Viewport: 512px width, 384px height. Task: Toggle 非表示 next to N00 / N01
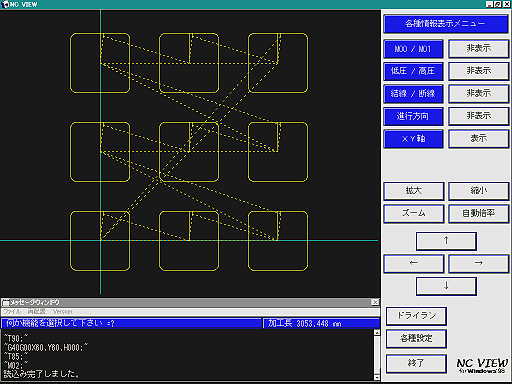coord(479,49)
